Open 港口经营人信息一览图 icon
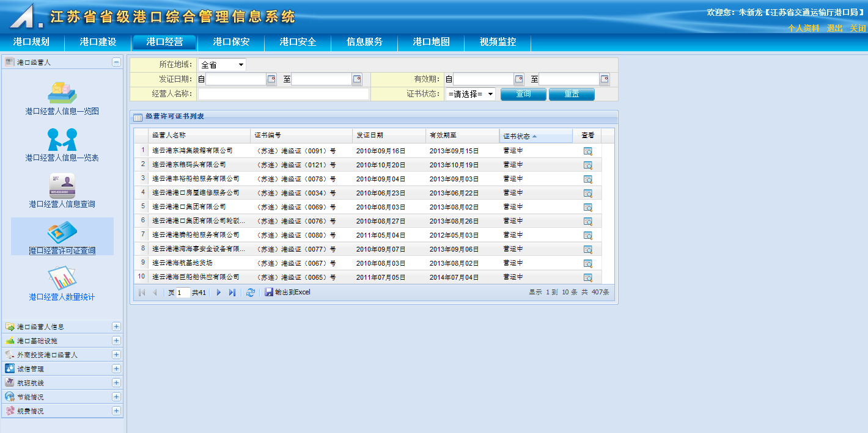The width and height of the screenshot is (868, 433). [x=62, y=92]
